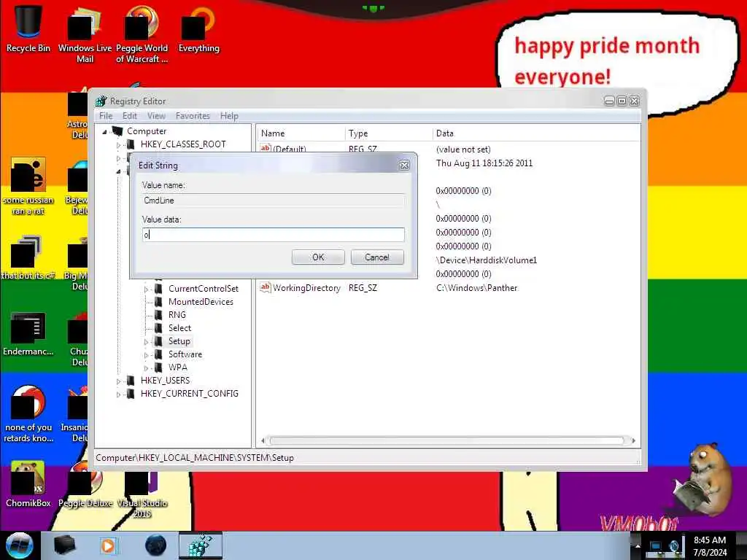Click scroll right arrow in values pane
Image resolution: width=747 pixels, height=560 pixels.
(x=634, y=441)
